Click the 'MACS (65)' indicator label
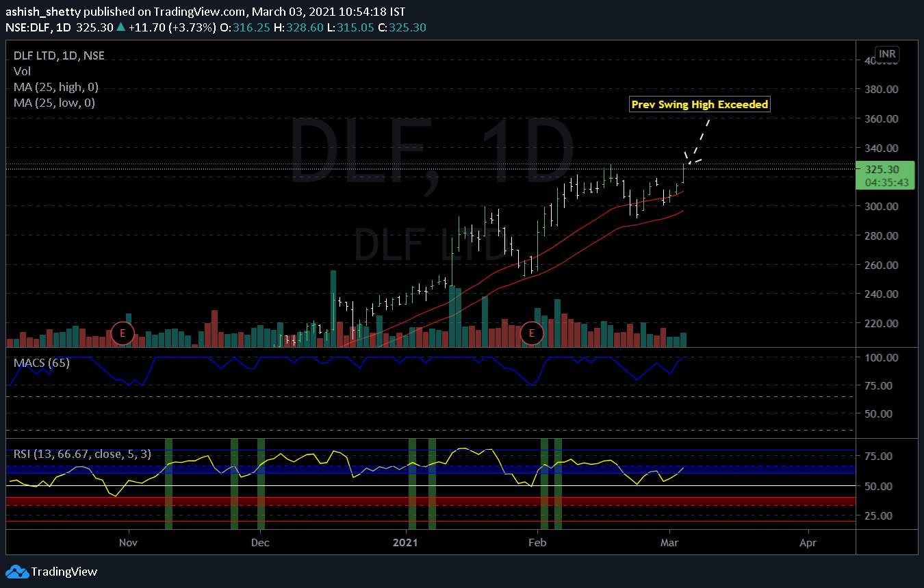The image size is (924, 588). [x=41, y=363]
